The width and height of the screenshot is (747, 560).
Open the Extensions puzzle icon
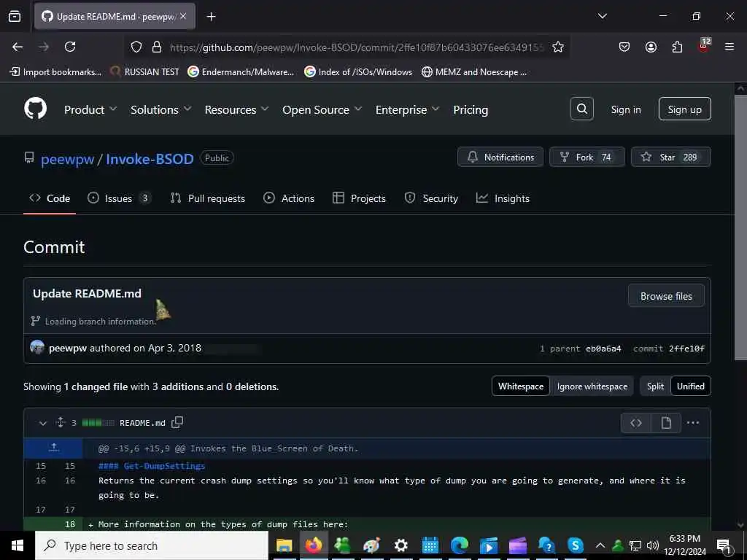click(x=677, y=47)
